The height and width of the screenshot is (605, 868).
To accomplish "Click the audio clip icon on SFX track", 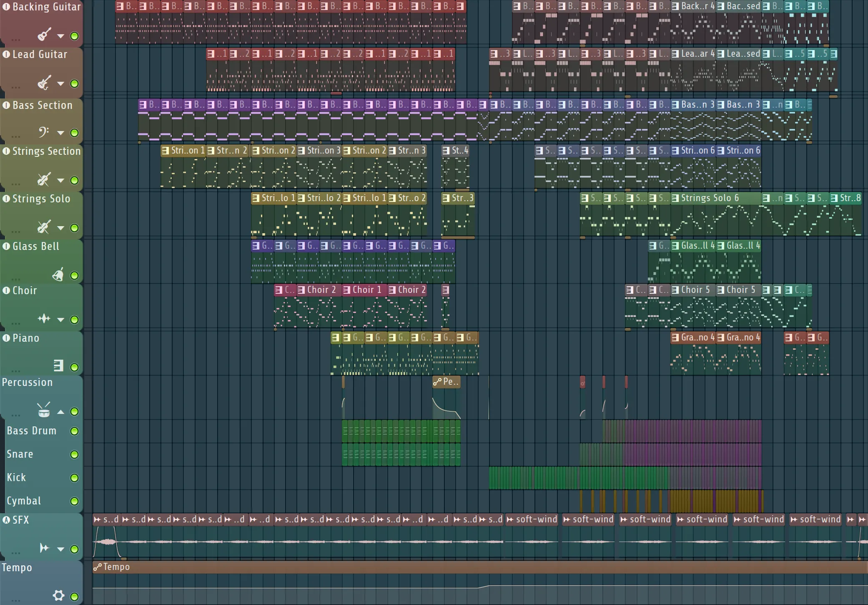I will click(44, 548).
